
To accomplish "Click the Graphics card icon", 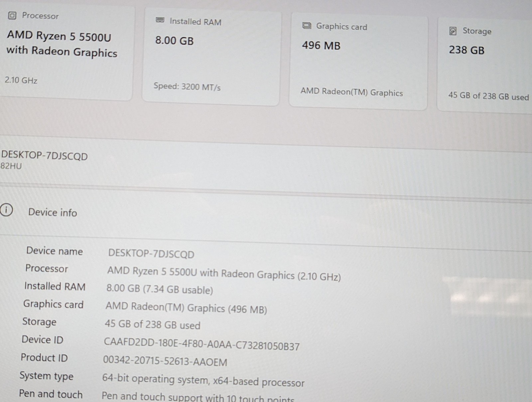I will coord(307,26).
